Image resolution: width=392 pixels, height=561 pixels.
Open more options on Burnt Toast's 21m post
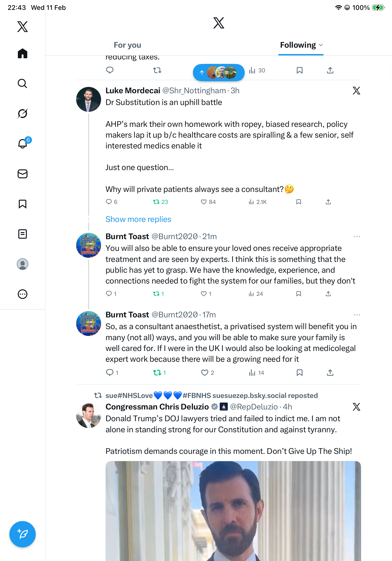click(357, 237)
